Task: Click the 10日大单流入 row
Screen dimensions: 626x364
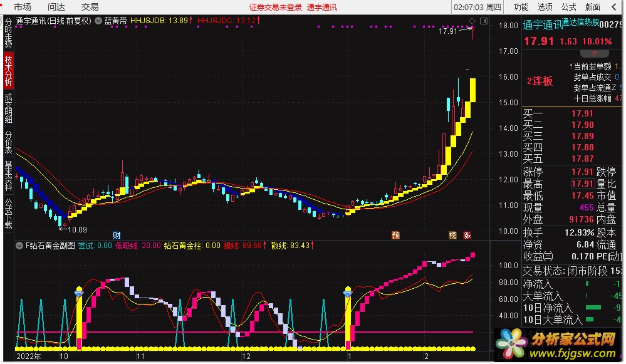Action: (x=572, y=320)
